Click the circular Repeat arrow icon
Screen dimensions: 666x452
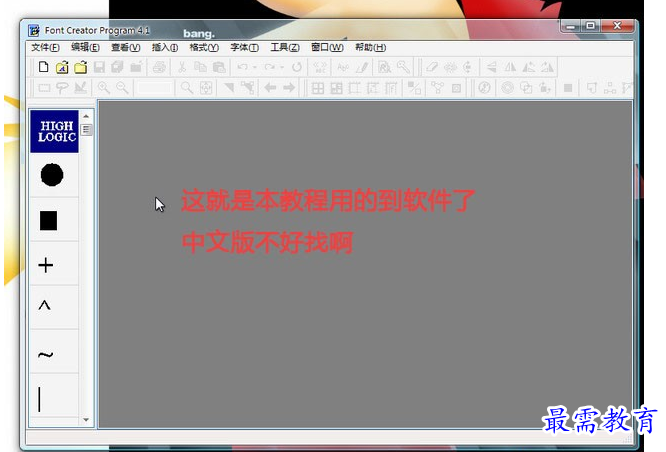pos(297,67)
